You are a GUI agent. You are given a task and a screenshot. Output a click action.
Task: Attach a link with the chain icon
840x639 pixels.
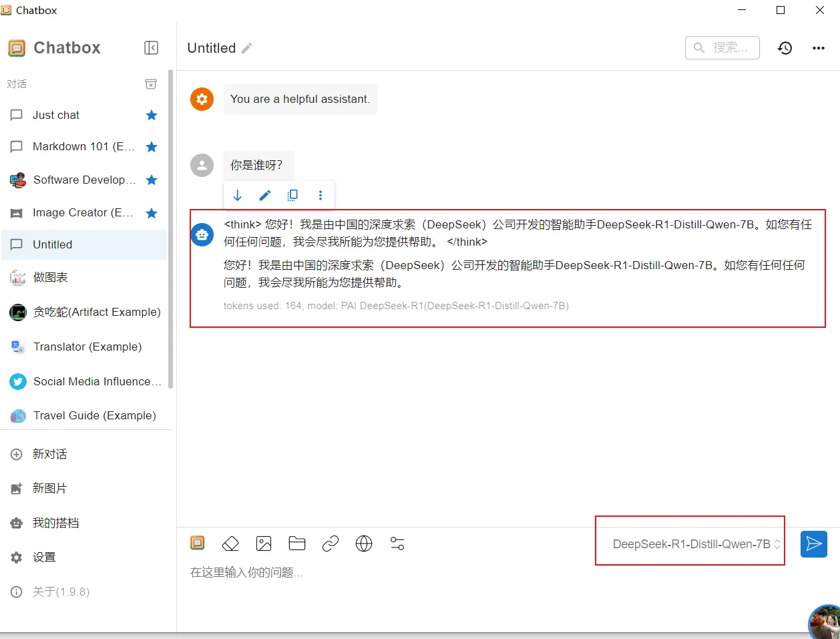click(x=331, y=544)
